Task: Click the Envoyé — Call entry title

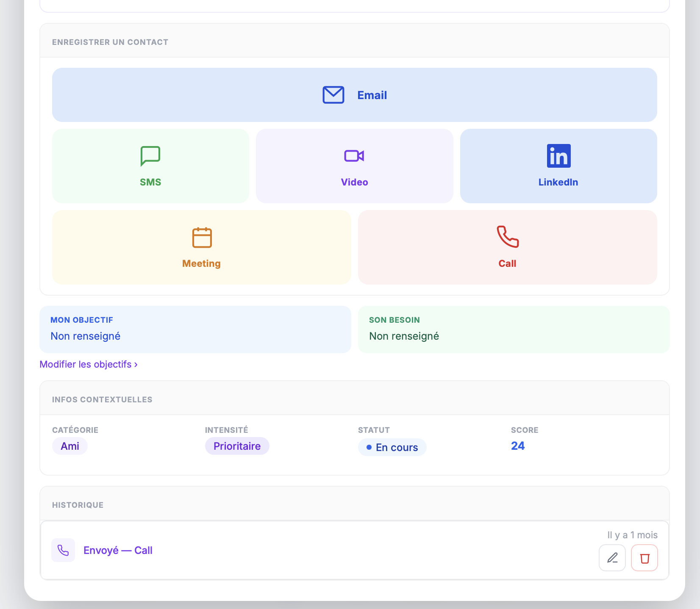Action: tap(118, 550)
